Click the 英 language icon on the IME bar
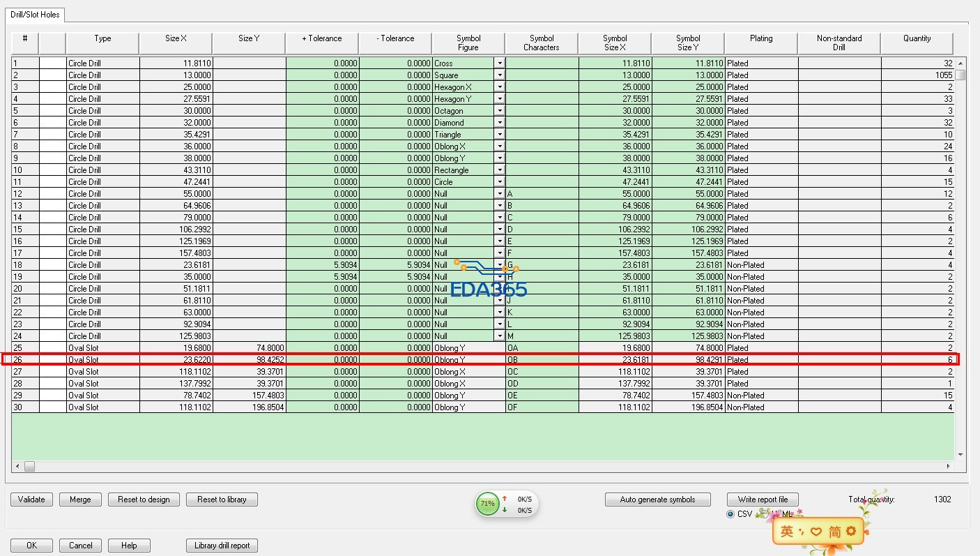The width and height of the screenshot is (980, 556). 786,532
